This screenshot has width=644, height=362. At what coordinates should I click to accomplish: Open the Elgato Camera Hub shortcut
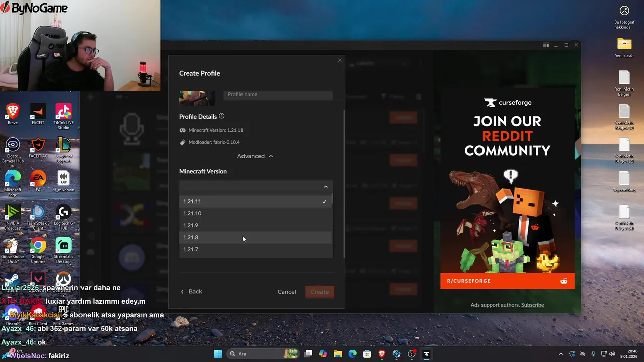[13, 150]
